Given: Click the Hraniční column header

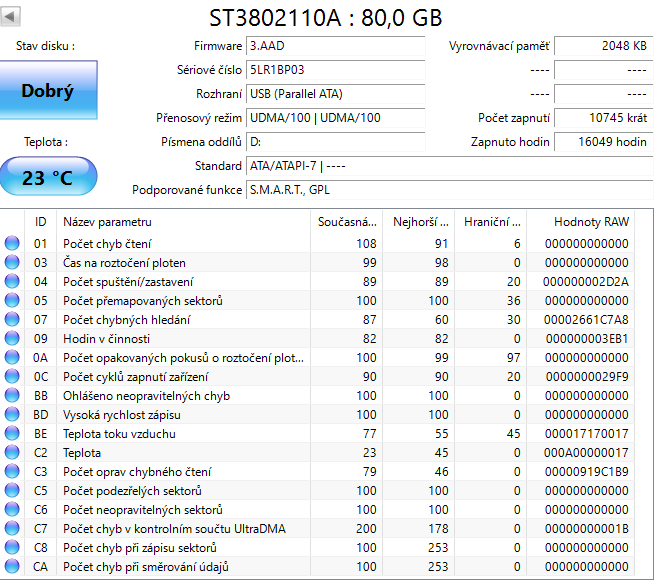Looking at the screenshot, I should 491,222.
